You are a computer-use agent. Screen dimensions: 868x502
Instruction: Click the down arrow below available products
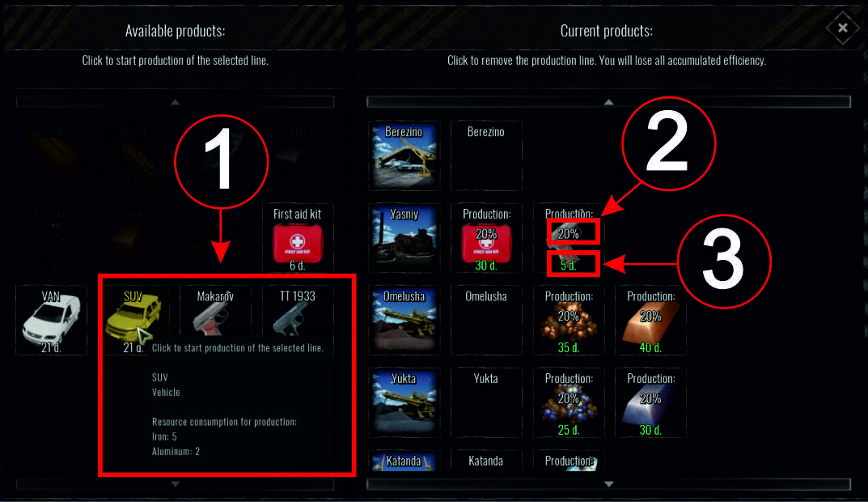(175, 484)
